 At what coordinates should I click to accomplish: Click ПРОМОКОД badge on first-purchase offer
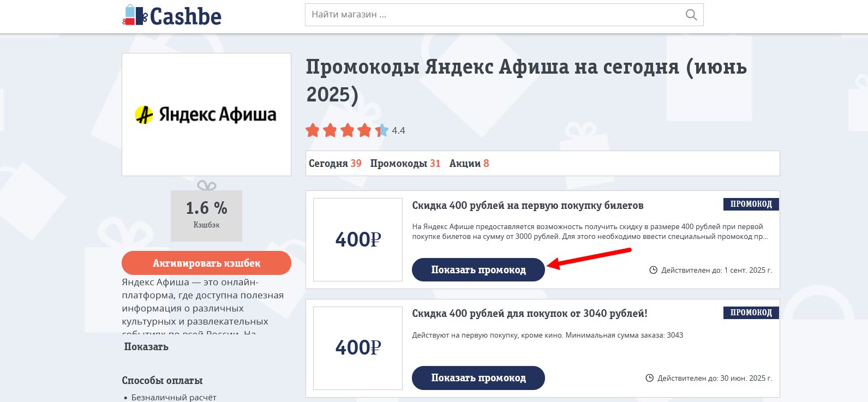(x=751, y=204)
